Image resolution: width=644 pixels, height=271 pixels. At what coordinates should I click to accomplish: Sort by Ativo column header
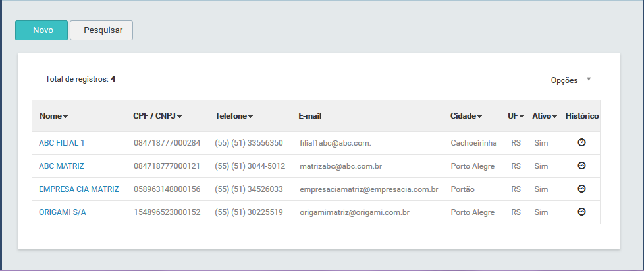[x=545, y=116]
